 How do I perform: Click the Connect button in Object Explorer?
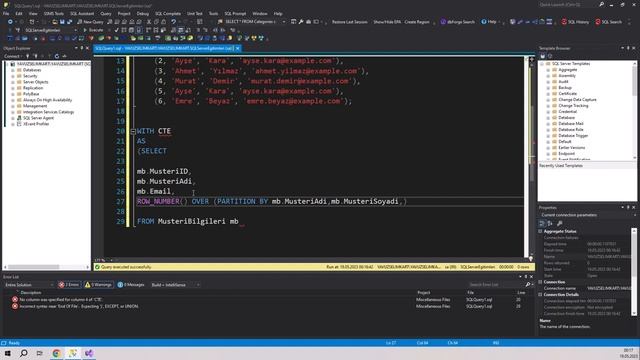[12, 56]
